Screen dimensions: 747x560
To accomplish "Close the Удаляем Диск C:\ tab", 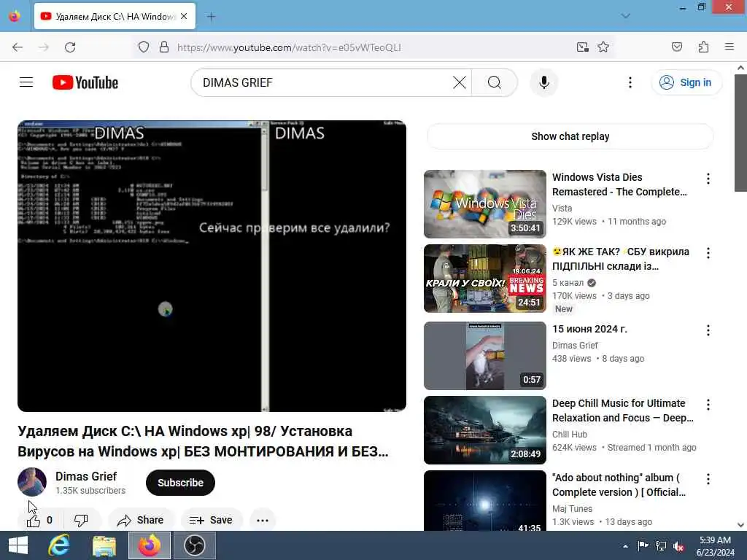I will click(x=184, y=16).
